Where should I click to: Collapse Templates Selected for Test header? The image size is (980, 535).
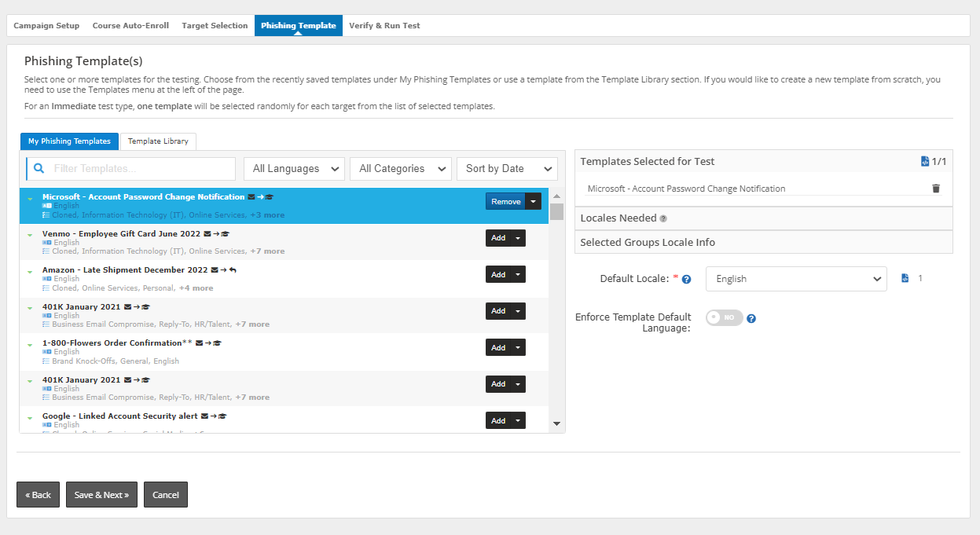(764, 161)
